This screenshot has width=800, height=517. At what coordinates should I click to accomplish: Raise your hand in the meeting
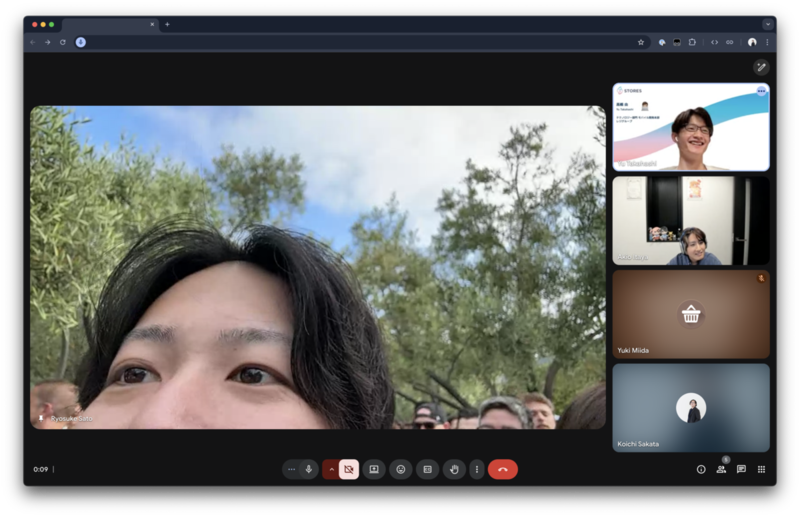tap(454, 470)
